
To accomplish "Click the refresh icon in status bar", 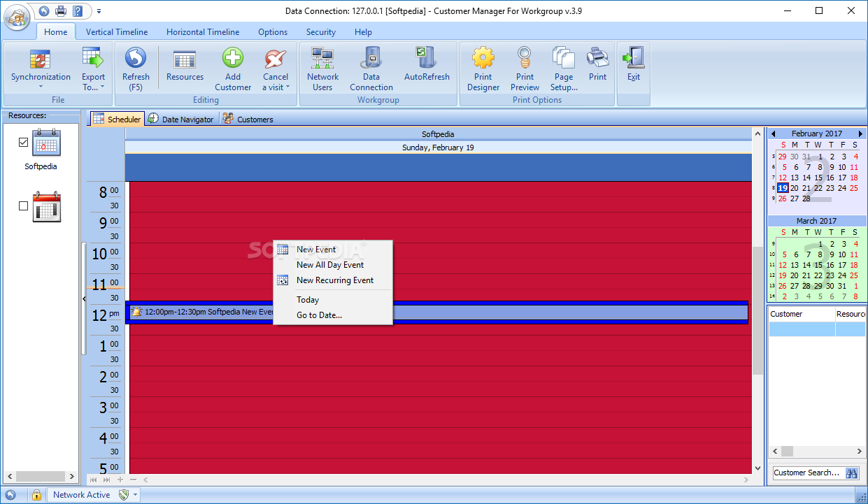I will click(x=10, y=495).
